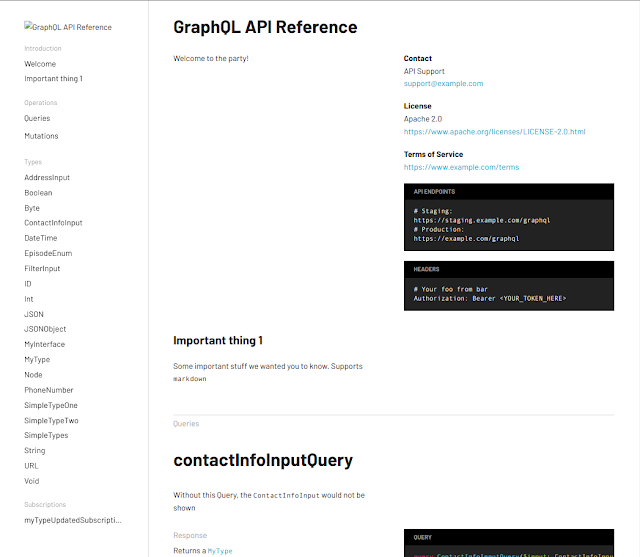Click the API ENDPOINTS code block header
Image resolution: width=640 pixels, height=557 pixels.
pos(509,192)
